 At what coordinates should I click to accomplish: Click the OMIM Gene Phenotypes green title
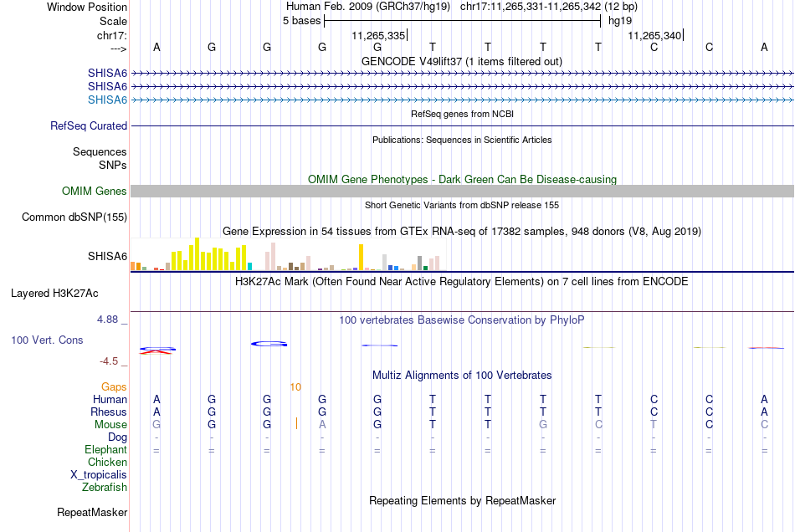pos(462,179)
